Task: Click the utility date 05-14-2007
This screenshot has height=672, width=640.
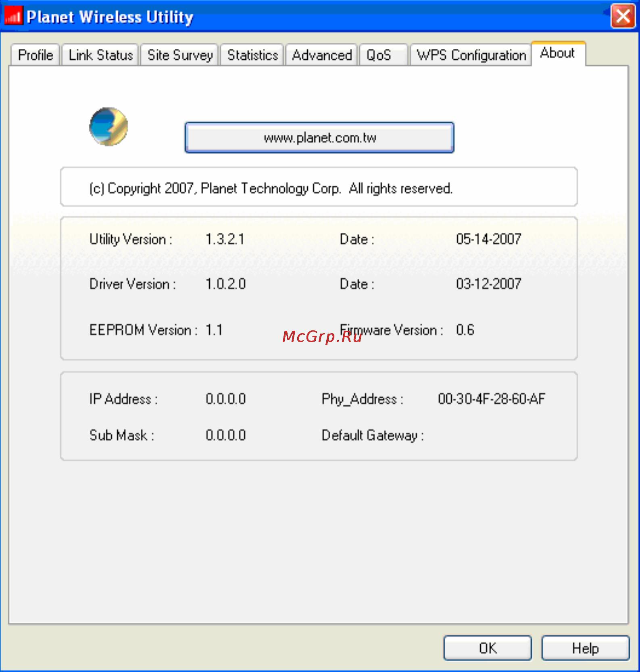Action: (488, 239)
